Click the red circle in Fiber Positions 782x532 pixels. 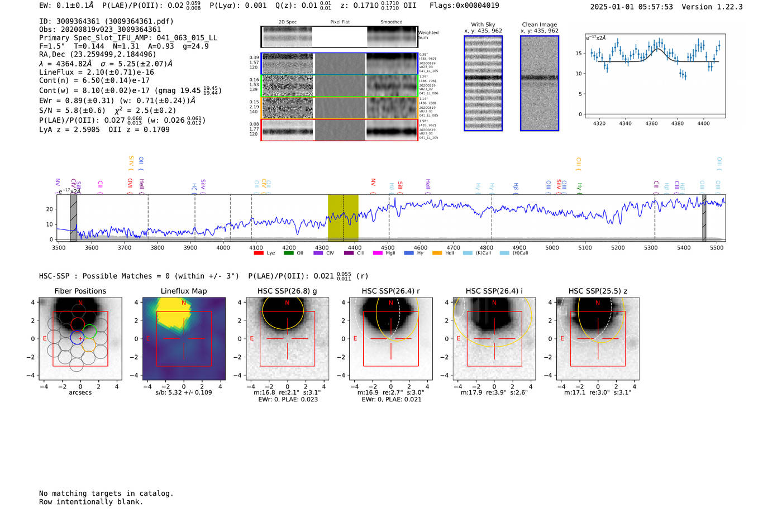pos(78,324)
